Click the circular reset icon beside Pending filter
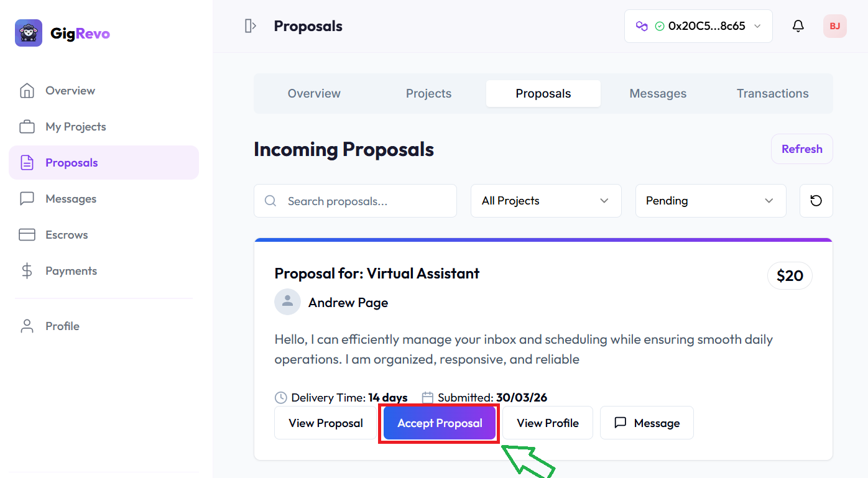The height and width of the screenshot is (478, 868). tap(816, 200)
